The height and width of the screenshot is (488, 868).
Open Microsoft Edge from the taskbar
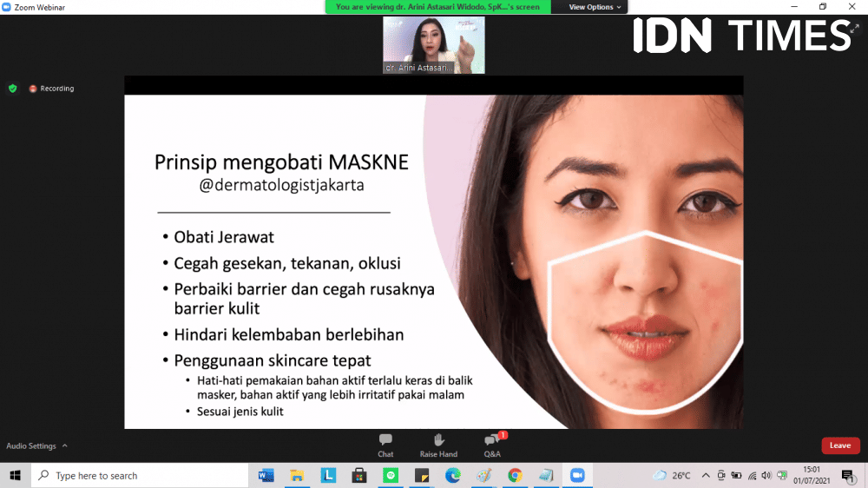[x=452, y=476]
